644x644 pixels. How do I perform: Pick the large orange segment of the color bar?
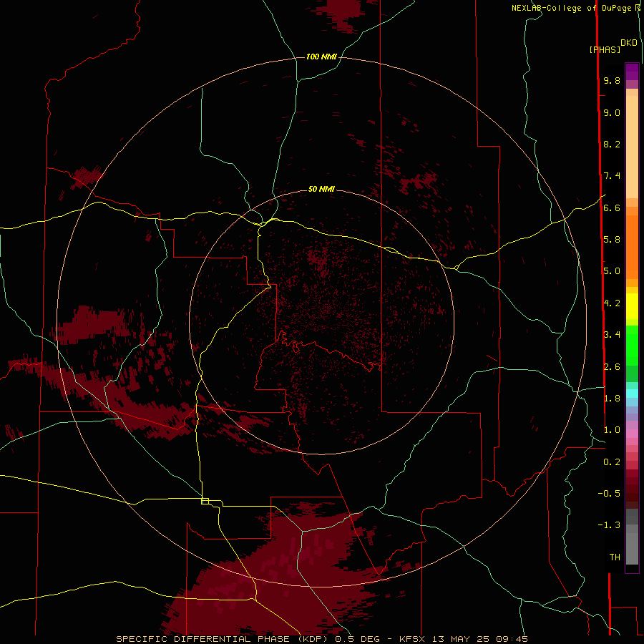pos(632,247)
